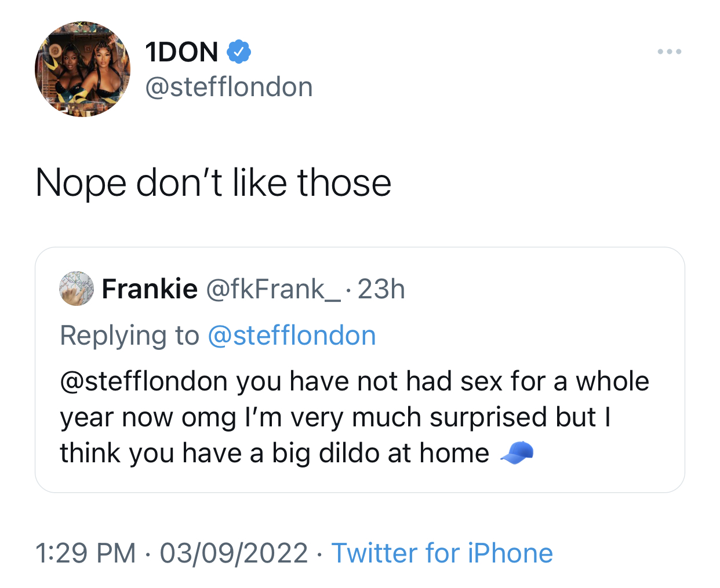The width and height of the screenshot is (720, 588).
Task: Open the quoted tweet body text
Action: [x=355, y=418]
